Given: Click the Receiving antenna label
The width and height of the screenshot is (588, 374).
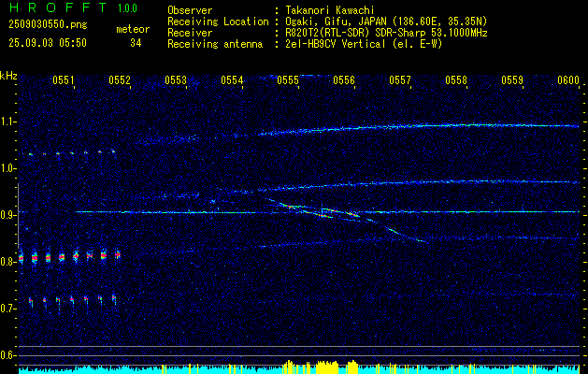Looking at the screenshot, I should (215, 44).
